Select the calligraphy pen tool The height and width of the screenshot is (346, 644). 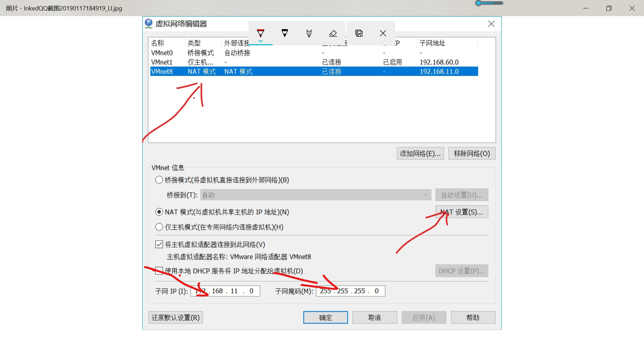(x=309, y=33)
